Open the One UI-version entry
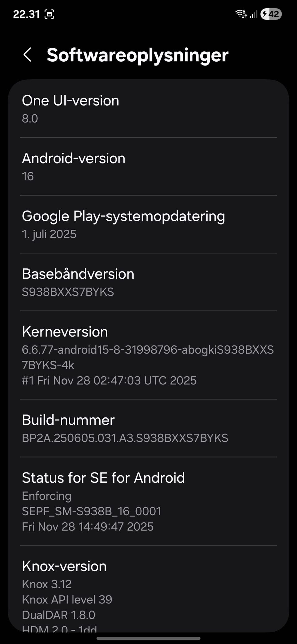 (x=148, y=109)
